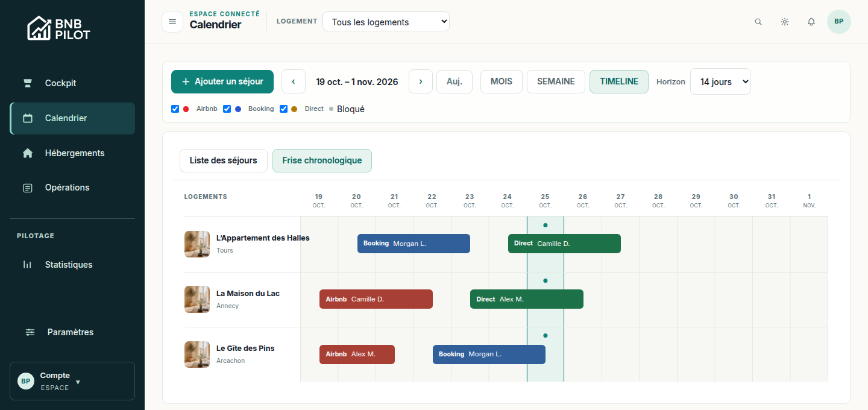Click the red Airbnb color dot

[186, 109]
